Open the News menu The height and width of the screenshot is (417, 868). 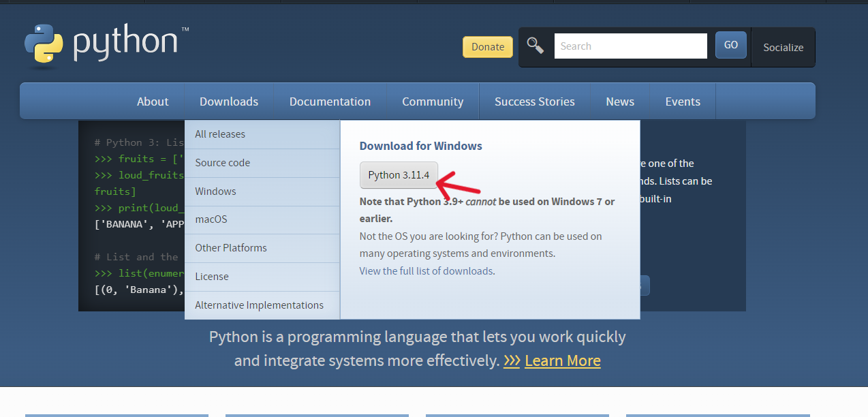point(620,102)
